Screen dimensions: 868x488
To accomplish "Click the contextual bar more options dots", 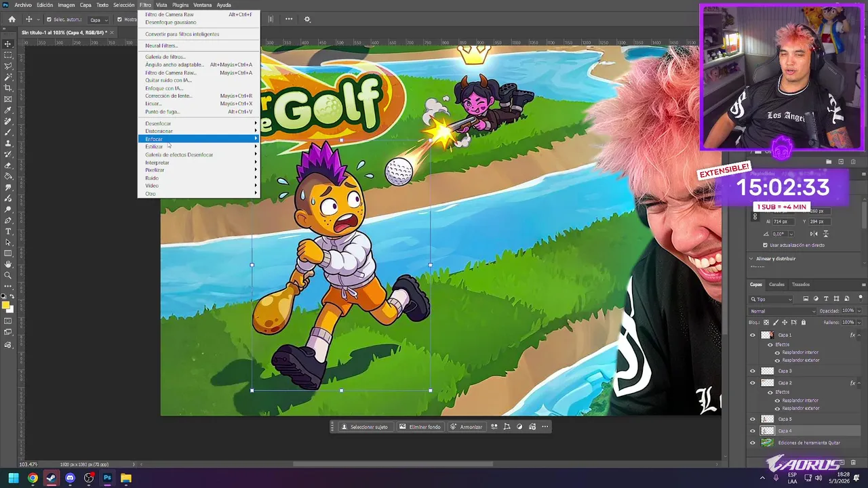I will 545,427.
